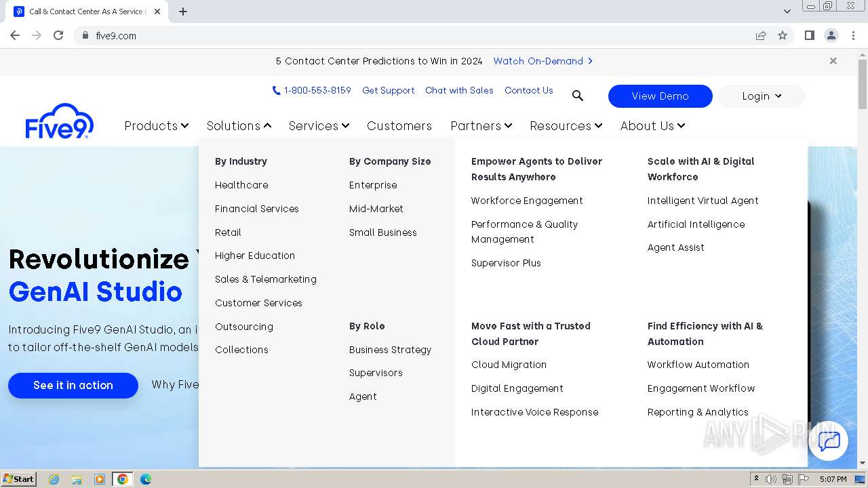Close the Call & Contact Center tab
Screen dimensions: 868x488
pyautogui.click(x=157, y=12)
